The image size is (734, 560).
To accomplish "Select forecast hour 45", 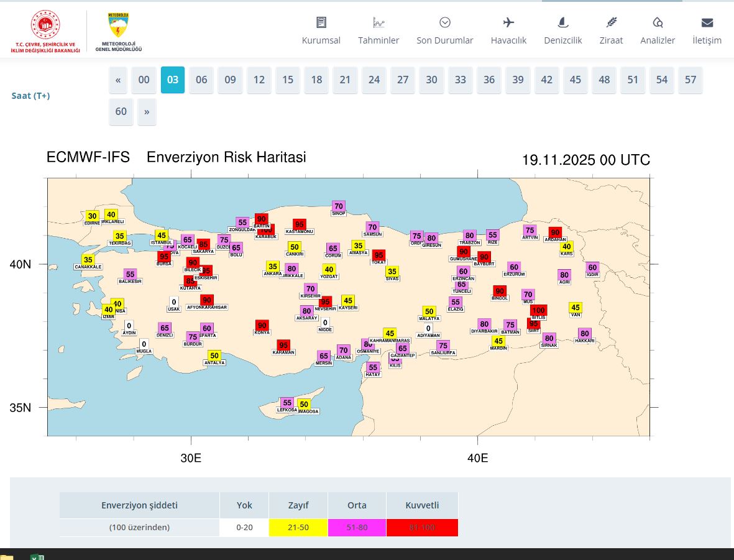I will [576, 80].
